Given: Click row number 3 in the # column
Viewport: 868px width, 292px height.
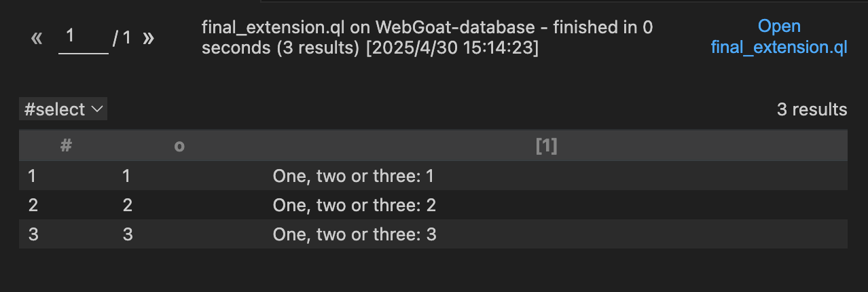Looking at the screenshot, I should click(x=33, y=235).
